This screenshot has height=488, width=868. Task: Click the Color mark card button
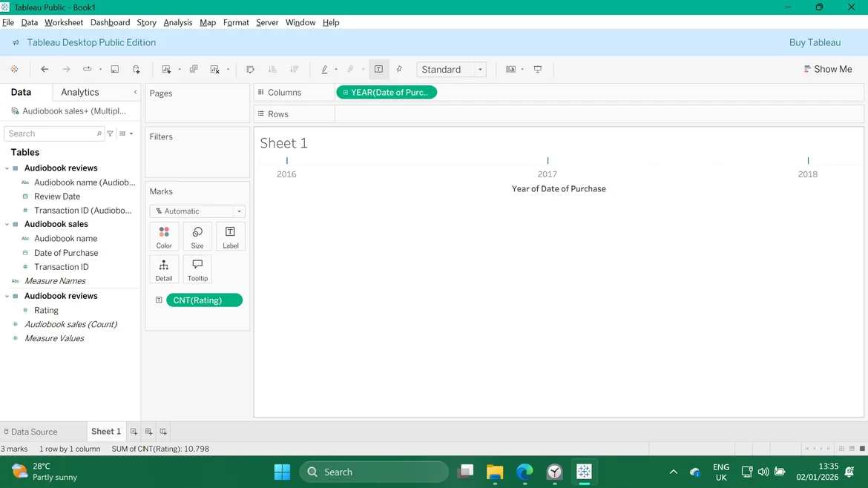pos(164,237)
